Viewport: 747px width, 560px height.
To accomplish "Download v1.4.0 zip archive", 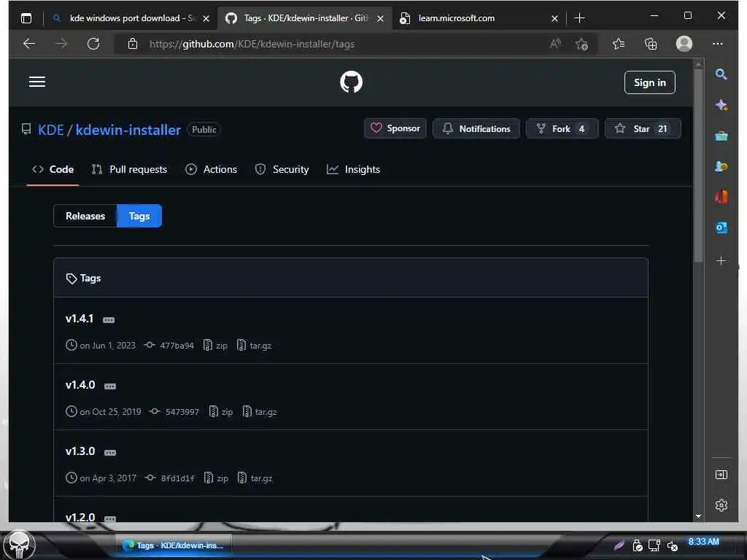I will click(221, 412).
